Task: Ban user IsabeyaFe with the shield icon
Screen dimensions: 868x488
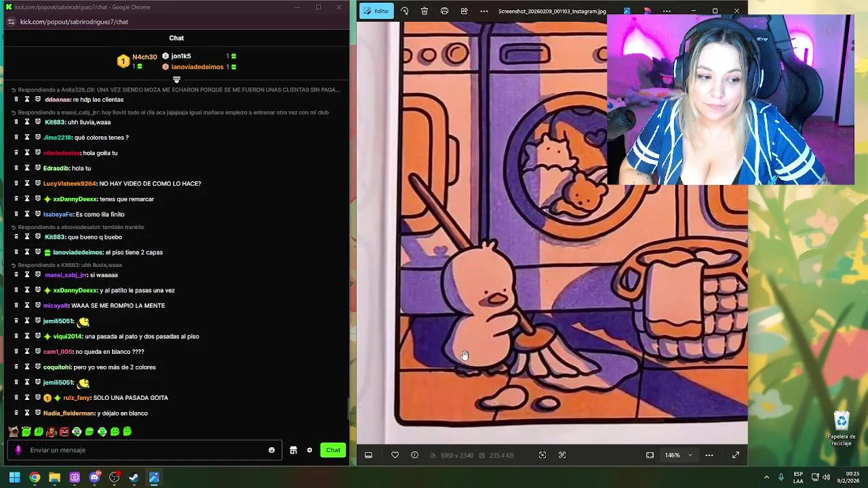Action: [38, 214]
